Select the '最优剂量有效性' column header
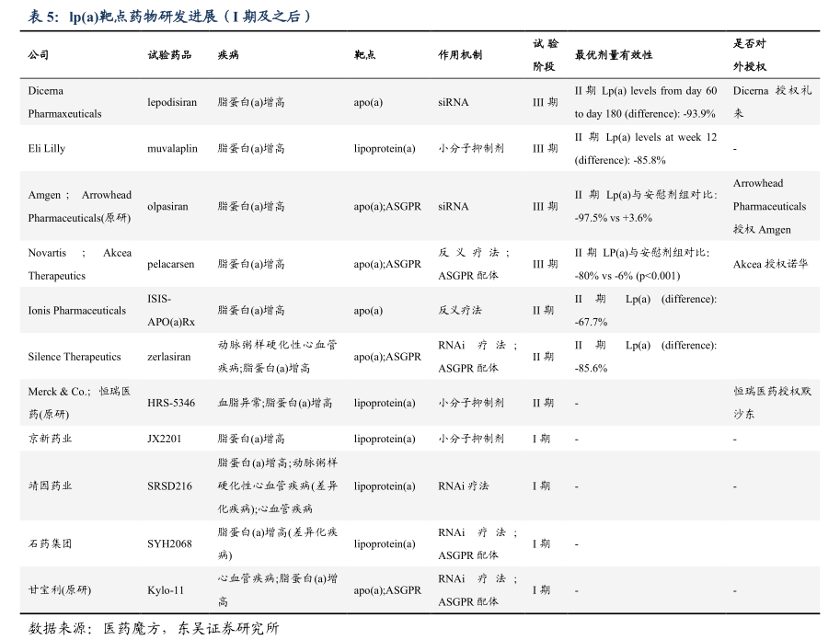Image resolution: width=840 pixels, height=640 pixels. pyautogui.click(x=614, y=54)
